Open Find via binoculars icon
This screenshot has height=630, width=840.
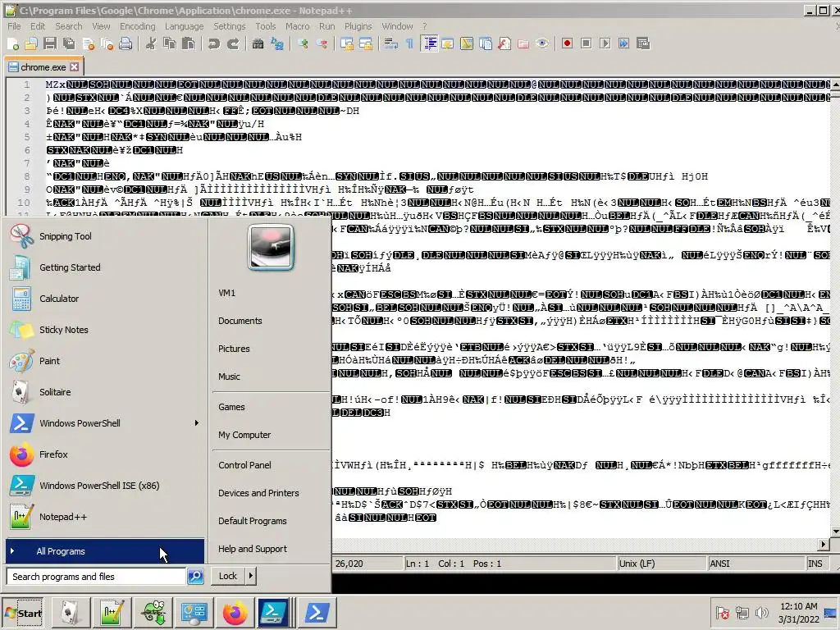(258, 44)
